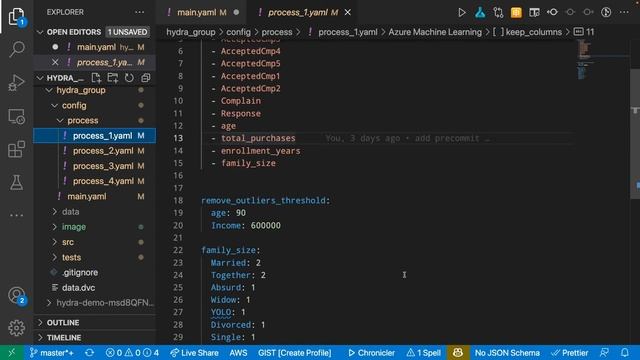Open the Extensions view
The image size is (640, 360).
tap(16, 149)
